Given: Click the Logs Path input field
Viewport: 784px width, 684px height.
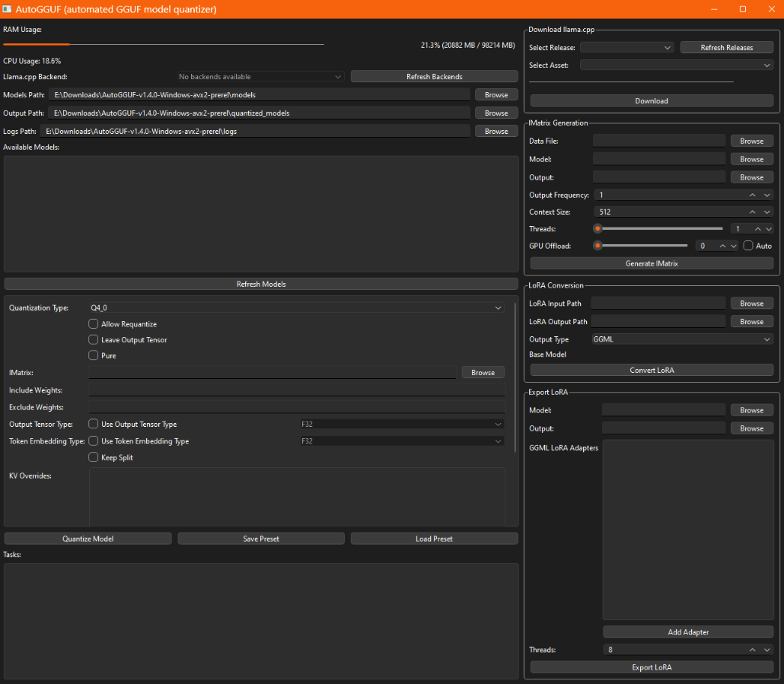Looking at the screenshot, I should pos(255,132).
